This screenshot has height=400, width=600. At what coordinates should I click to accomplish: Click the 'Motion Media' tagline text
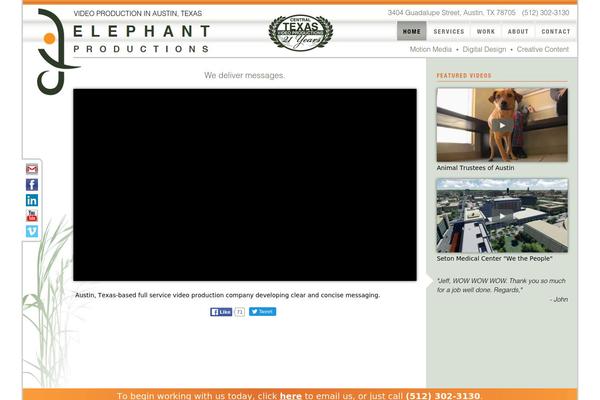pyautogui.click(x=430, y=49)
